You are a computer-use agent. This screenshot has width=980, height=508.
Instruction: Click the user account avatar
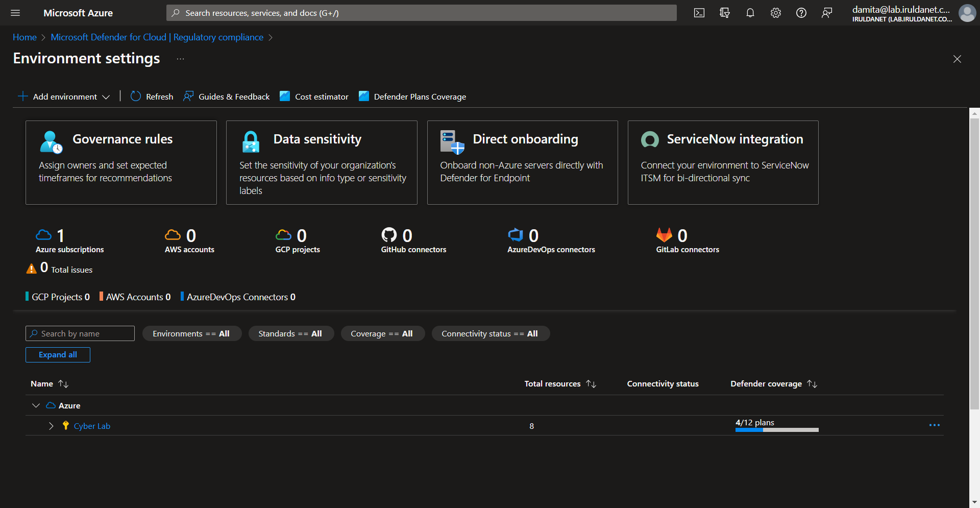pos(967,13)
